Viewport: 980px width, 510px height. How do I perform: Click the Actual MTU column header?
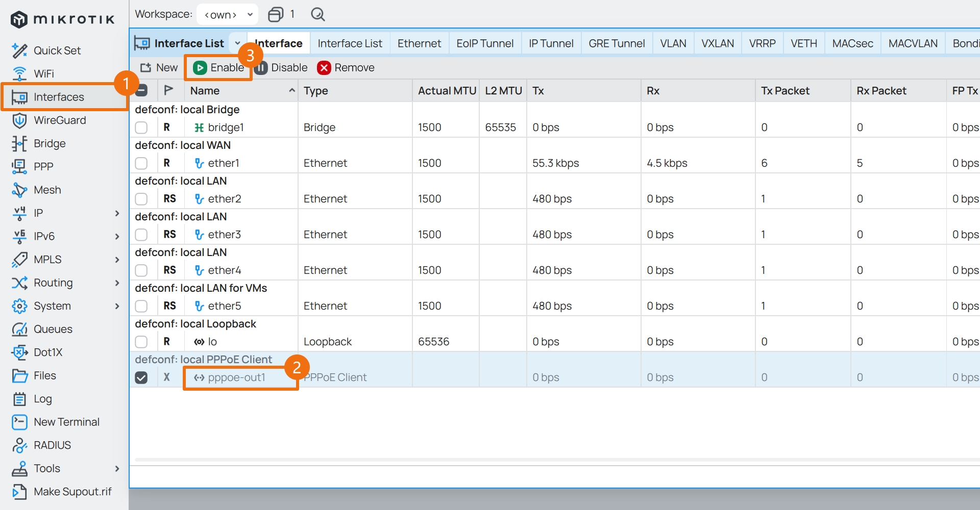tap(447, 90)
